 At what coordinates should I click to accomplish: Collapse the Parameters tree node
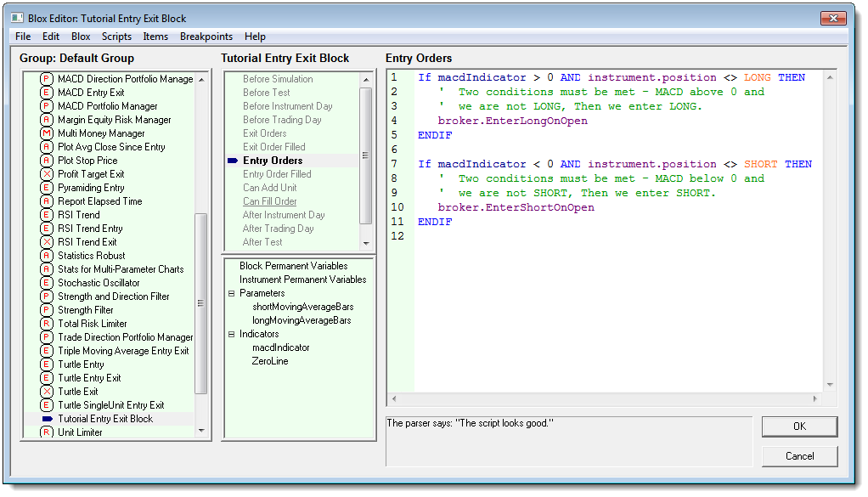[232, 293]
